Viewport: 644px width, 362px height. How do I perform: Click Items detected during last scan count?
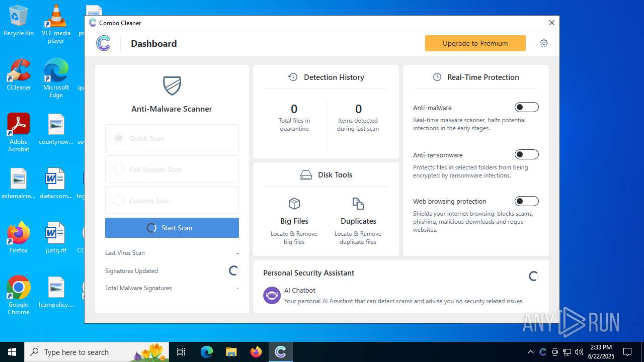tap(358, 109)
